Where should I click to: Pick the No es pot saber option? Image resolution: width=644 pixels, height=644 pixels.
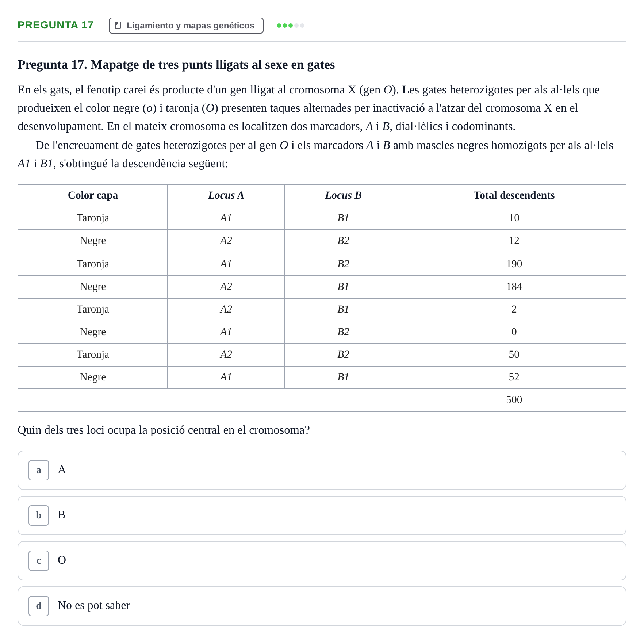tap(322, 606)
